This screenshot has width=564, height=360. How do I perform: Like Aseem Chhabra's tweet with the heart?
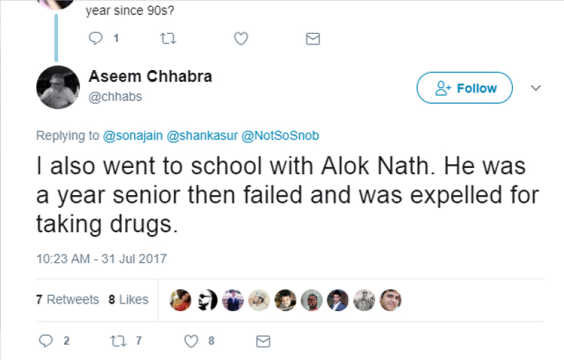click(x=191, y=341)
